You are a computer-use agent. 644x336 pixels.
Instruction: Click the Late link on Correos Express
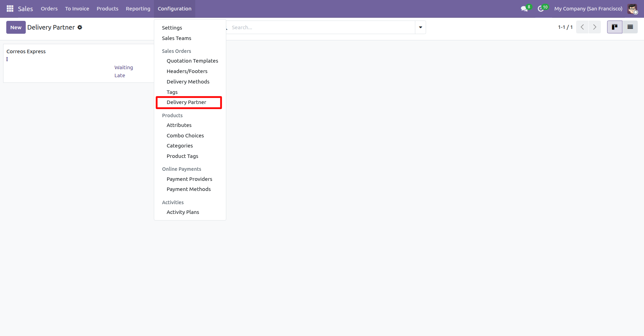pyautogui.click(x=120, y=75)
